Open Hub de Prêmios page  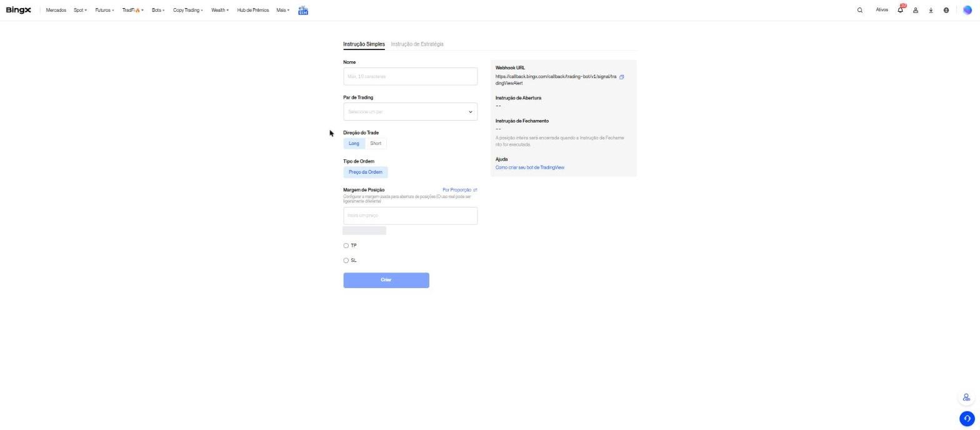[x=253, y=11]
